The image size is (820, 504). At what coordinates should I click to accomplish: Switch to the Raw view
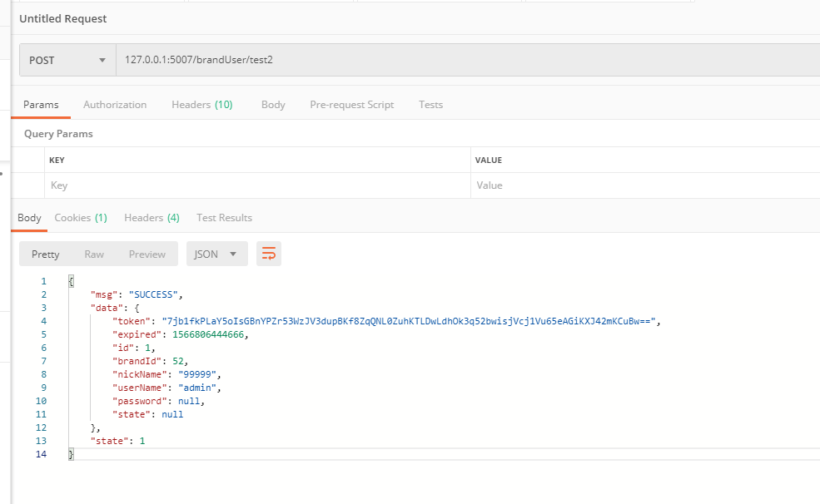click(94, 254)
